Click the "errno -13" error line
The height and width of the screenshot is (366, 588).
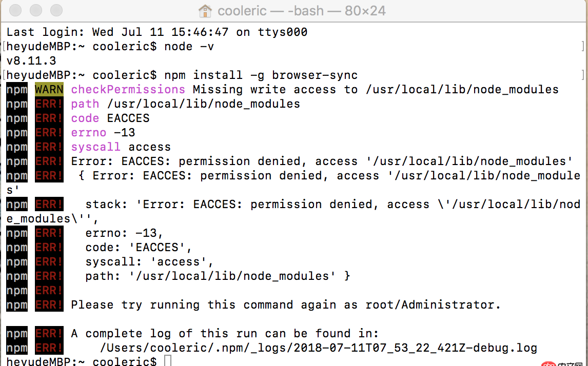click(x=103, y=133)
